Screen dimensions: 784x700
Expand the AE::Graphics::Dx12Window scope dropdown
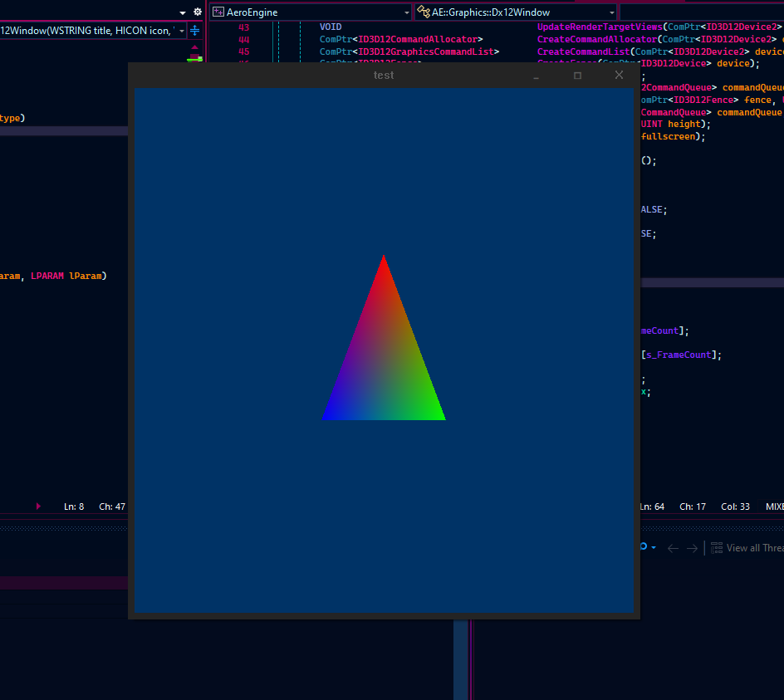[611, 12]
